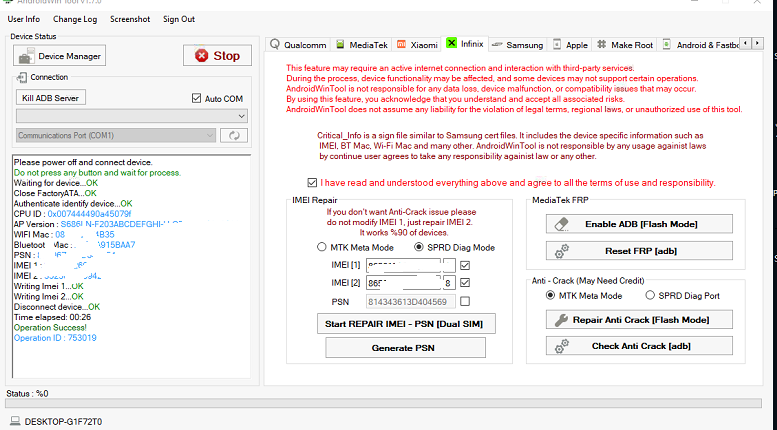Click into the IMEI [2] input field

pyautogui.click(x=403, y=283)
